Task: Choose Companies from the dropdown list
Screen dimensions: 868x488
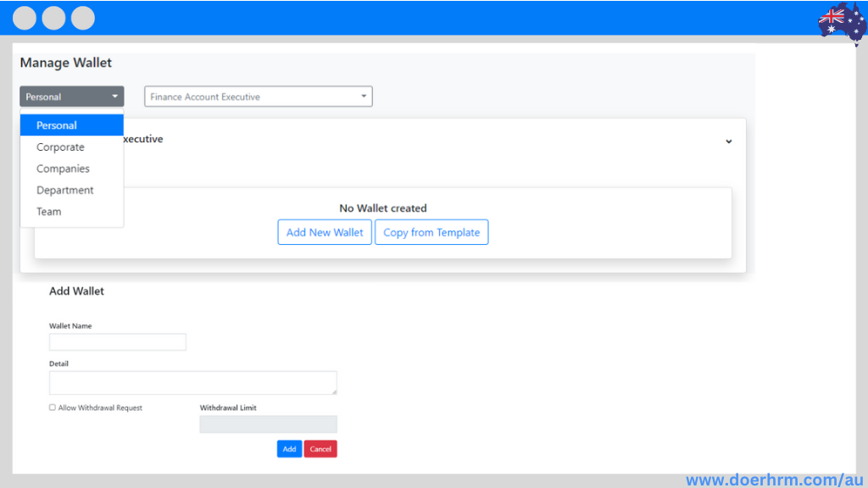Action: tap(72, 169)
